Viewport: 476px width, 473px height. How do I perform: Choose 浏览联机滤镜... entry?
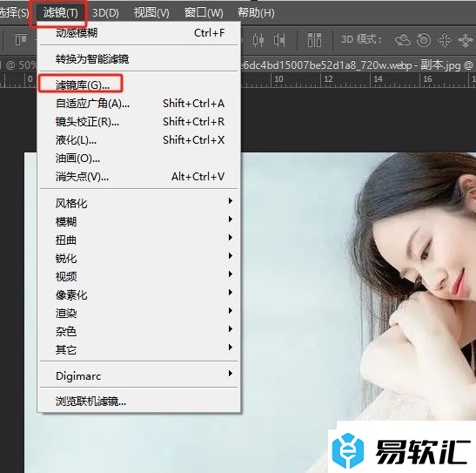139,402
